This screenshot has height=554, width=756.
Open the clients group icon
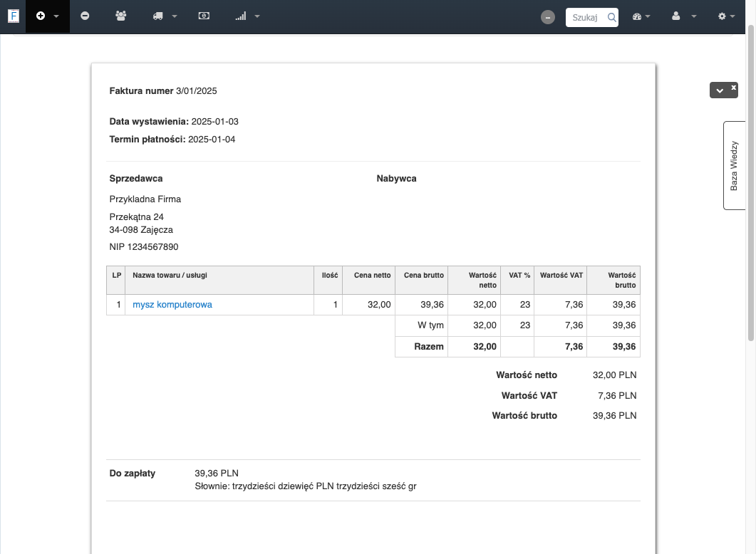(121, 16)
